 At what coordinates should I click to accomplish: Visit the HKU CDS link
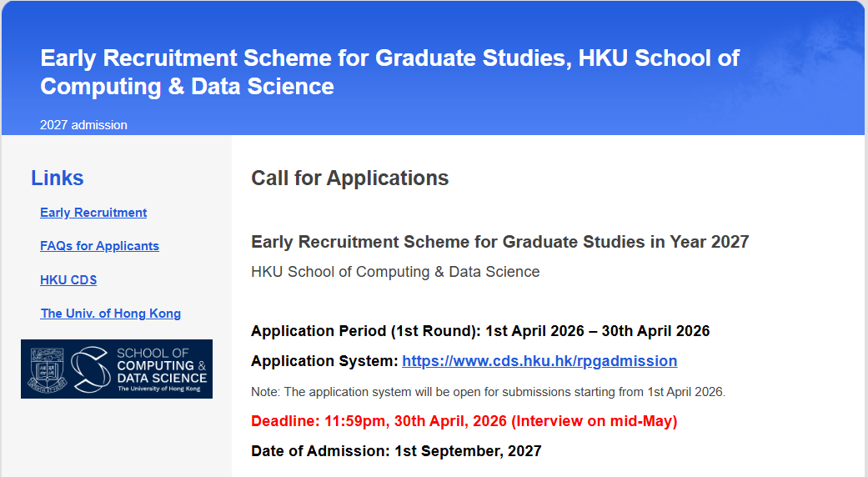(x=68, y=280)
